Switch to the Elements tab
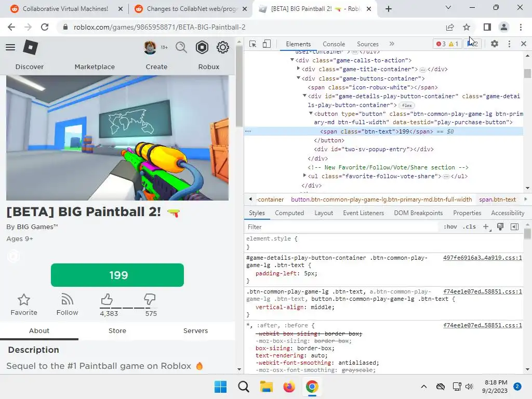The width and height of the screenshot is (532, 399). pyautogui.click(x=298, y=44)
